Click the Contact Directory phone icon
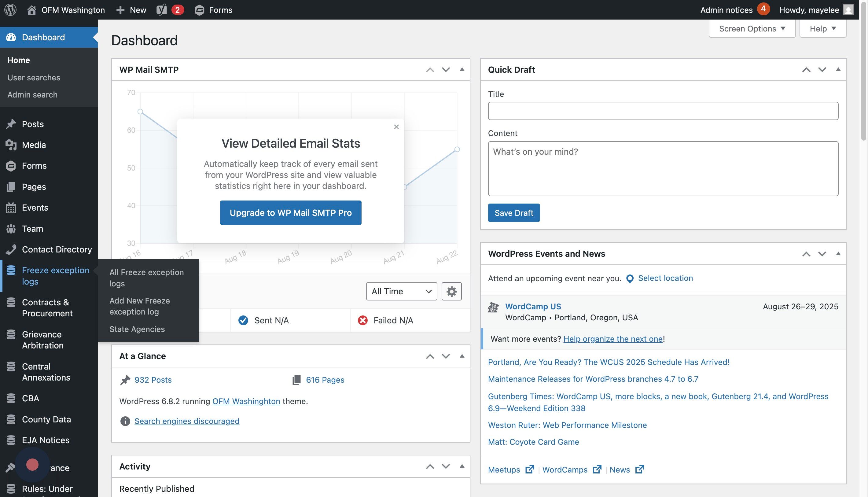The height and width of the screenshot is (497, 868). (x=11, y=249)
